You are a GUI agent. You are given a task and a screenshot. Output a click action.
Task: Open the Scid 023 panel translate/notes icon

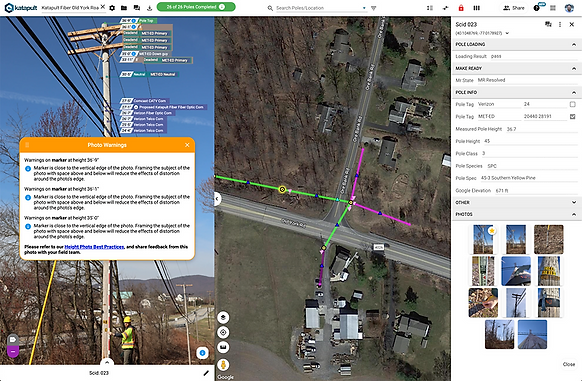tap(548, 25)
